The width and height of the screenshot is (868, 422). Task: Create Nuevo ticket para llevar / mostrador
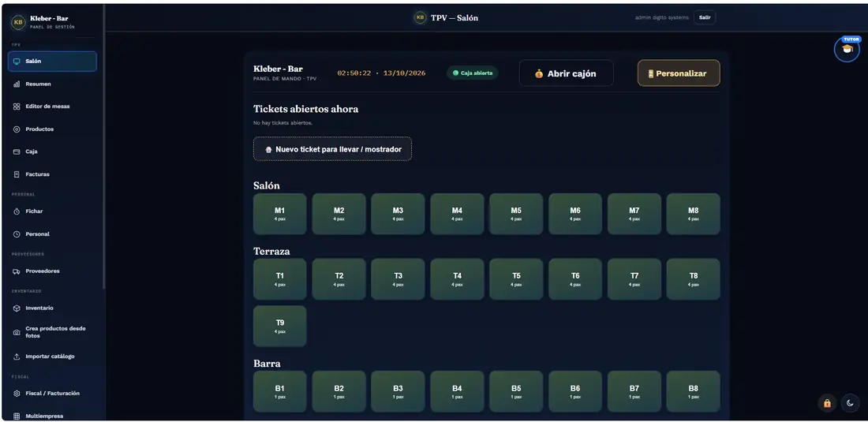(x=332, y=149)
